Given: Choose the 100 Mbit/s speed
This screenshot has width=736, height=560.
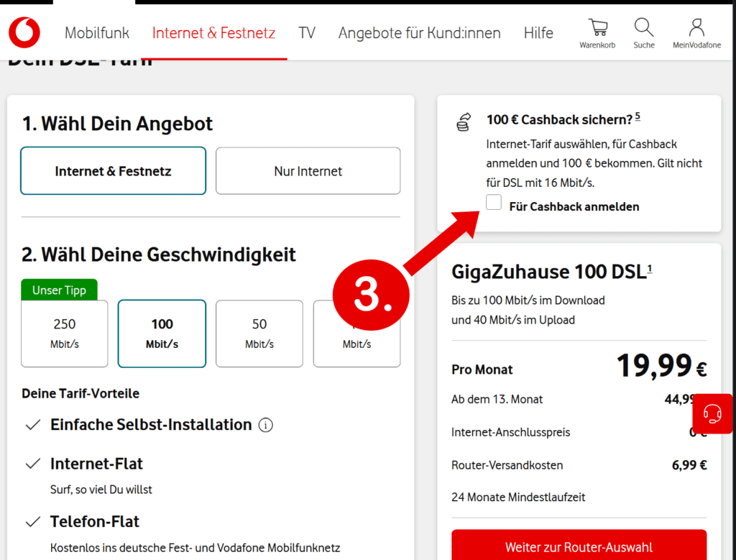Looking at the screenshot, I should click(162, 334).
